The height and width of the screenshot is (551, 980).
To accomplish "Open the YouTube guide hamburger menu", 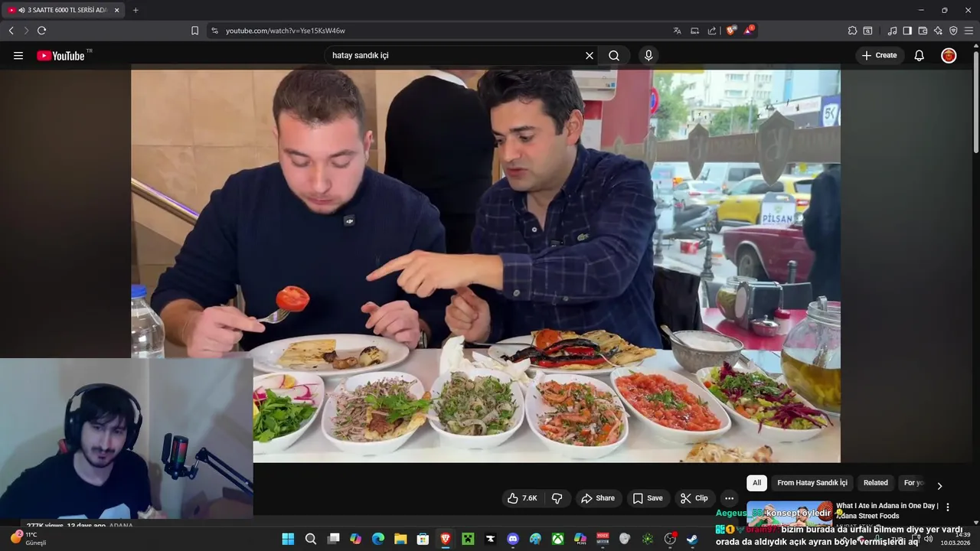I will click(18, 55).
